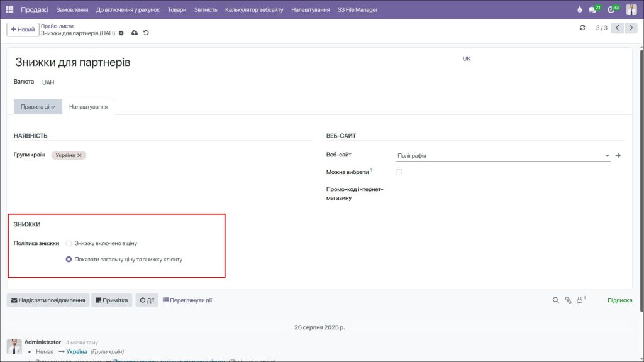644x362 pixels.
Task: Switch to the 'Правила ціни' tab
Action: tap(36, 106)
